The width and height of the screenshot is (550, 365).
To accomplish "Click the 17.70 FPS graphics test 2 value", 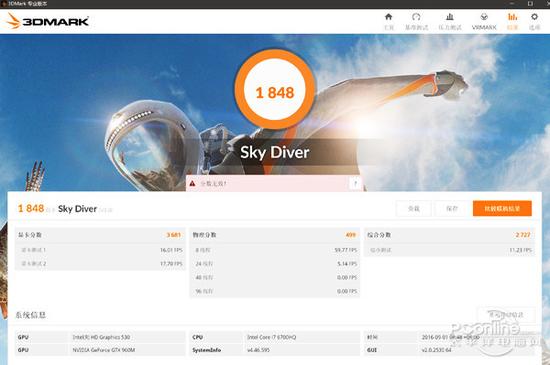I will pos(171,264).
